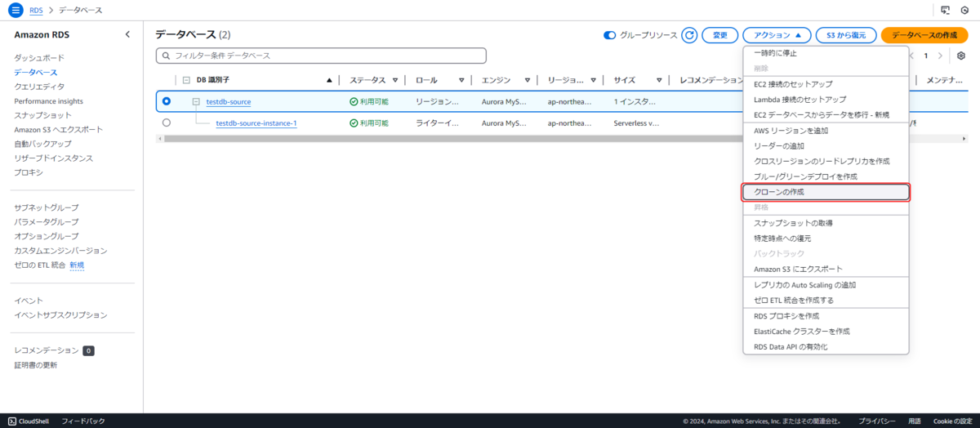
Task: Select 'Create clone' in Actions menu
Action: pyautogui.click(x=826, y=192)
